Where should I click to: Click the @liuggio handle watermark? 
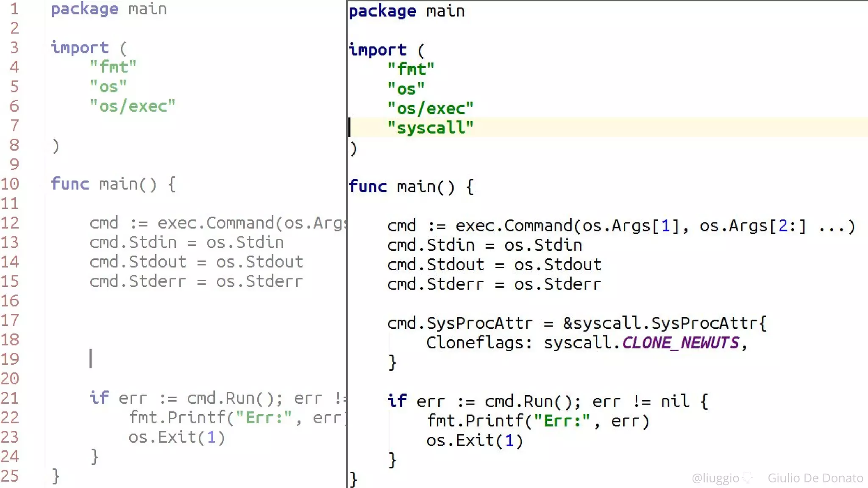click(715, 478)
